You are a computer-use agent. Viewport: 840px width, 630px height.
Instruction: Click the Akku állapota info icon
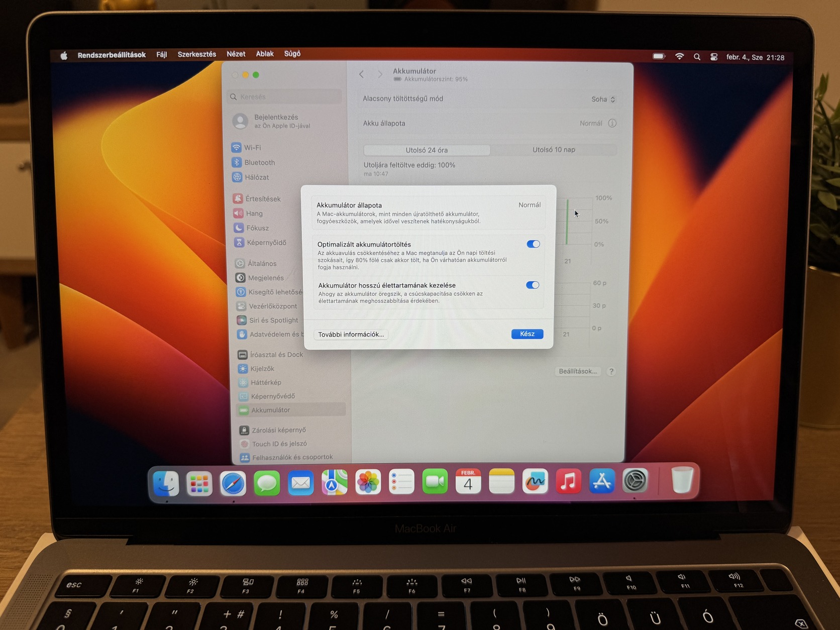(x=612, y=123)
